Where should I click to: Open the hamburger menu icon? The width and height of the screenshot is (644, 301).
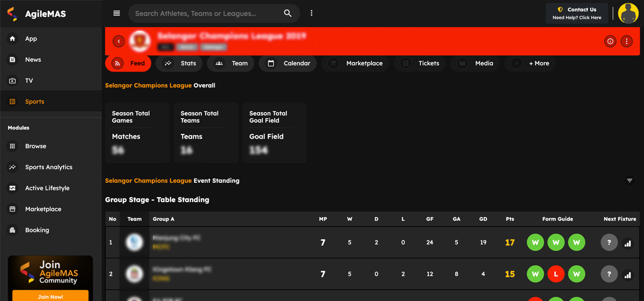click(116, 13)
